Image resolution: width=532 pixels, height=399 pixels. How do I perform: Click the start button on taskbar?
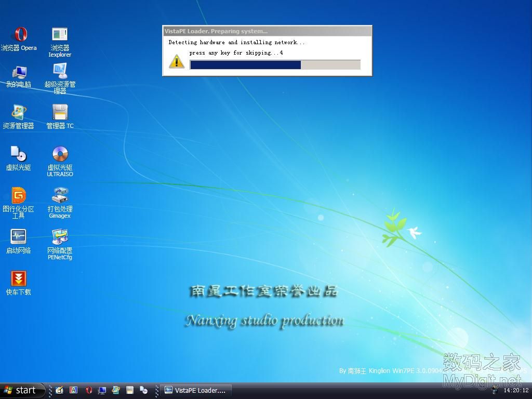pyautogui.click(x=22, y=391)
